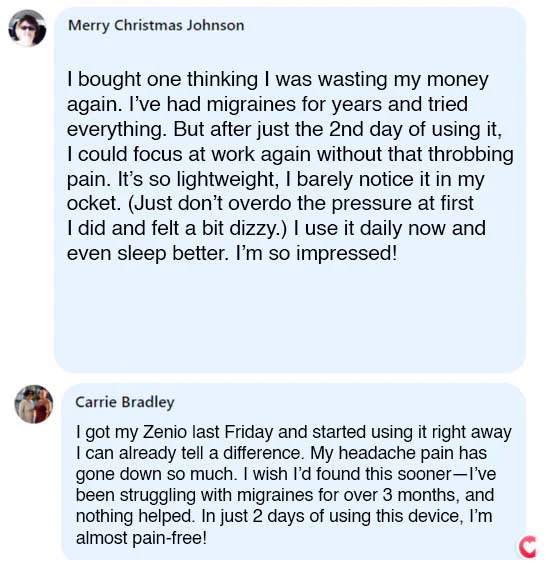Click 'I'm so impressed!' at comment end
550x570 pixels.
pos(316,253)
